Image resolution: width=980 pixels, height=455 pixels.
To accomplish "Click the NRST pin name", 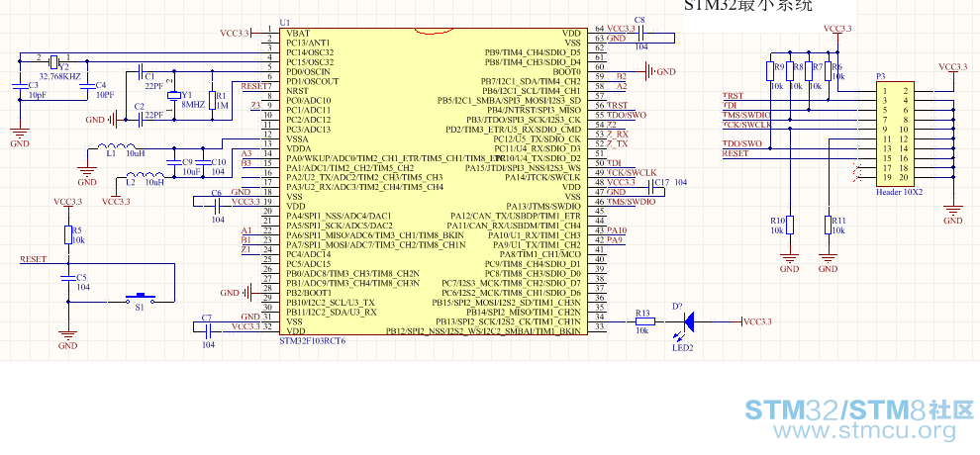I will (298, 90).
